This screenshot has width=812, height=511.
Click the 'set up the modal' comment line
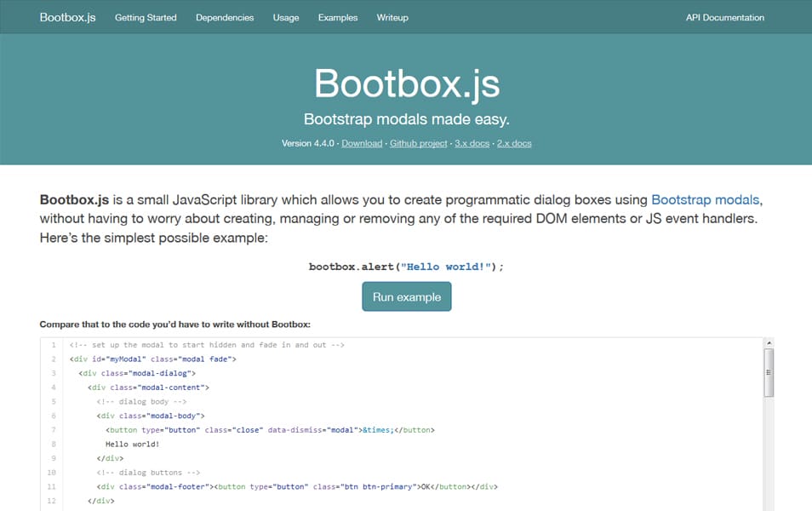point(207,345)
